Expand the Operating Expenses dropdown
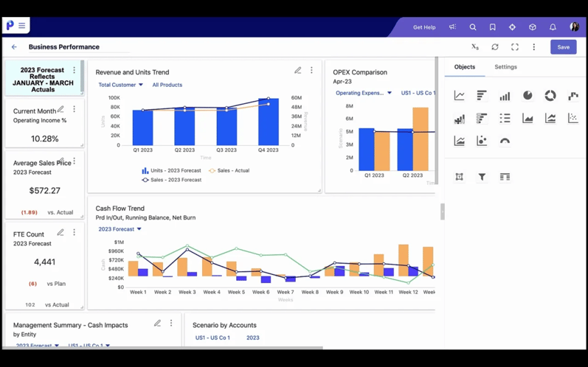This screenshot has height=367, width=588. (x=363, y=94)
